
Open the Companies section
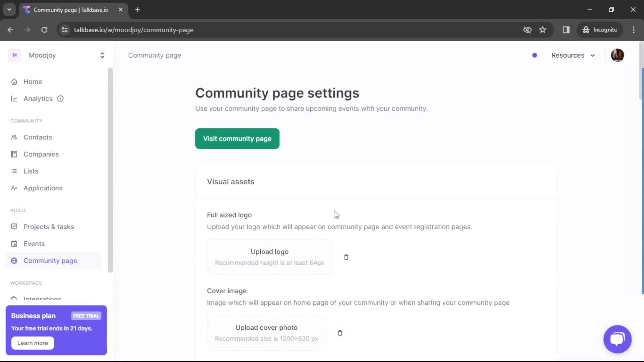tap(42, 154)
